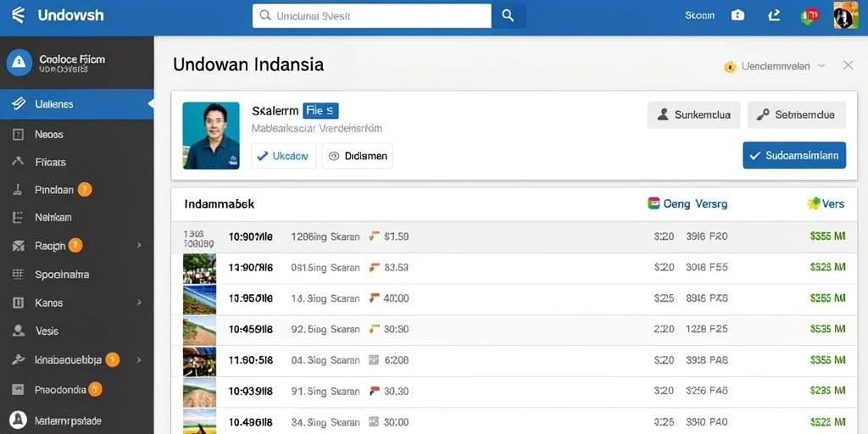This screenshot has width=868, height=434.
Task: Click the Mafamrpstade sidebar icon
Action: pyautogui.click(x=19, y=420)
